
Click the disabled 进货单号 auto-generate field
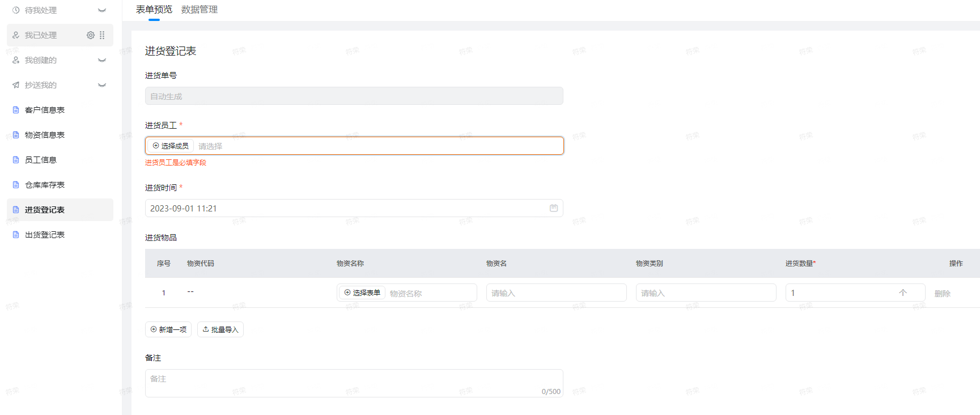[x=354, y=96]
